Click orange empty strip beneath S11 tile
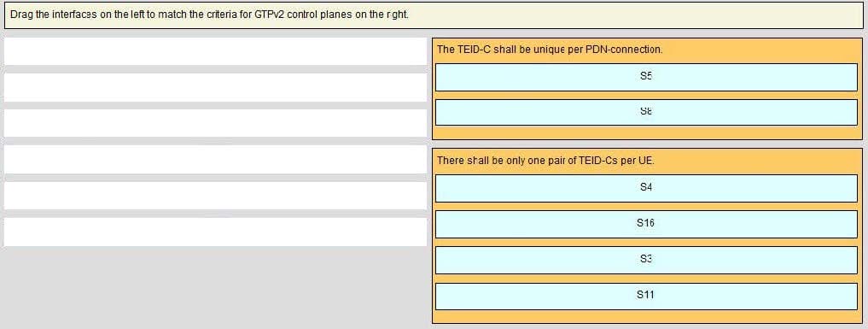868x329 pixels. [x=646, y=316]
